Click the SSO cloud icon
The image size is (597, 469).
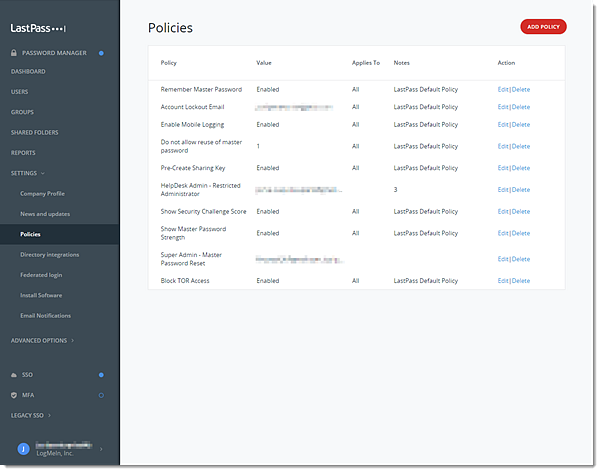pyautogui.click(x=14, y=375)
